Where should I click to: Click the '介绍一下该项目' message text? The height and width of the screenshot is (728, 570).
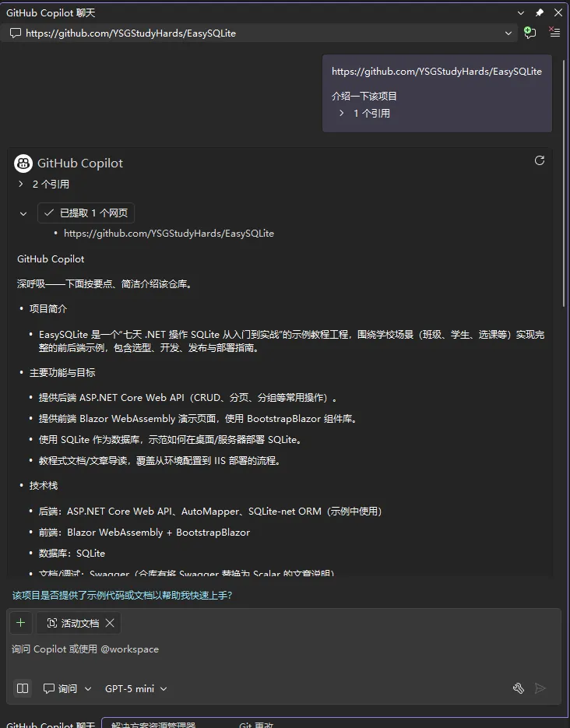364,96
